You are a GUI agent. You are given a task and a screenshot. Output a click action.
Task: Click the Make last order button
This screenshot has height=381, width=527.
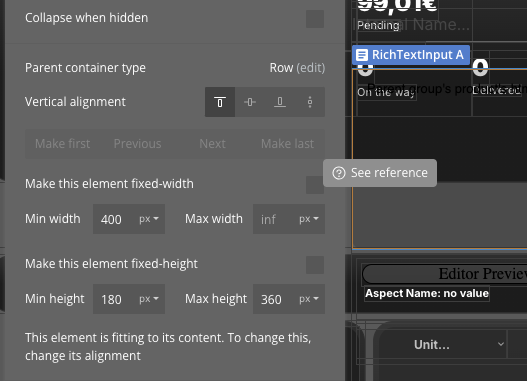[x=287, y=144]
